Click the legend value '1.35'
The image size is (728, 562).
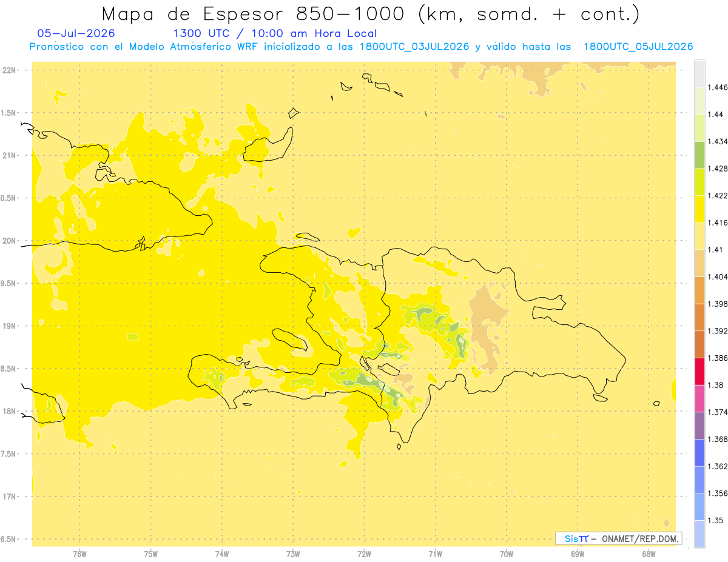tap(716, 520)
